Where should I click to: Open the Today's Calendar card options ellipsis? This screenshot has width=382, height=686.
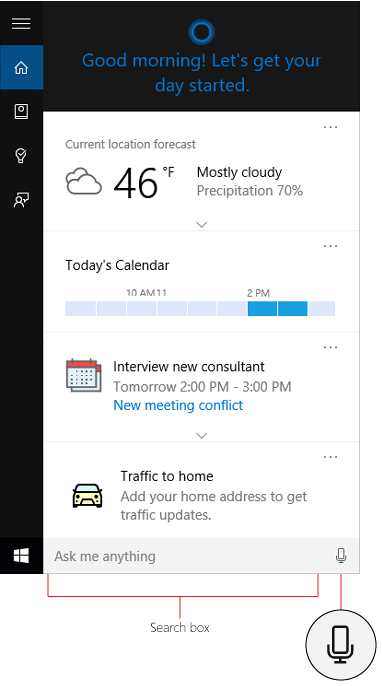click(330, 246)
